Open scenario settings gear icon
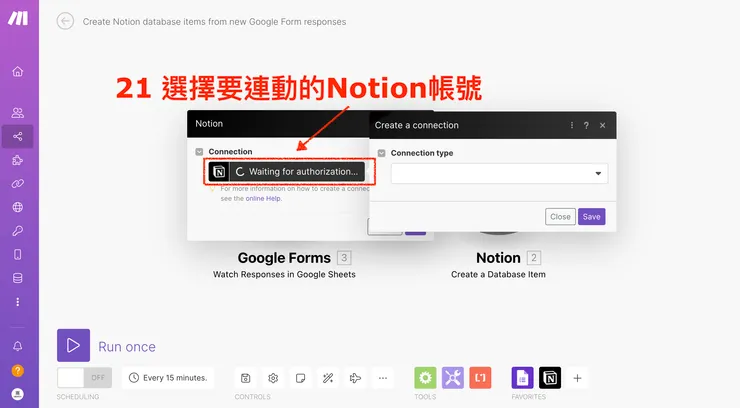This screenshot has height=408, width=740. point(273,378)
